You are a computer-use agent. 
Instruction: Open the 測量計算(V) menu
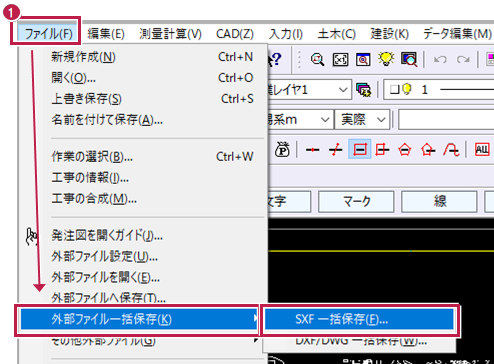click(170, 33)
